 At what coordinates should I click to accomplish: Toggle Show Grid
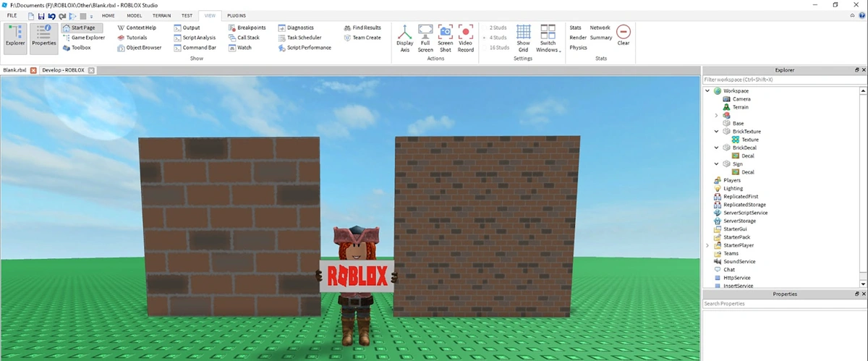[x=523, y=38]
